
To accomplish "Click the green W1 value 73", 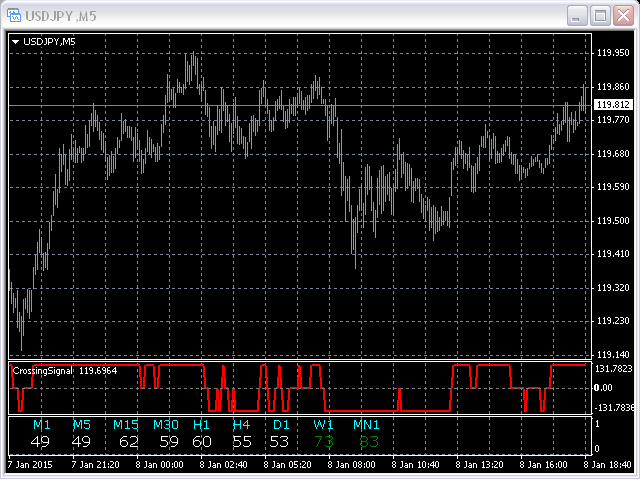I will [x=324, y=442].
